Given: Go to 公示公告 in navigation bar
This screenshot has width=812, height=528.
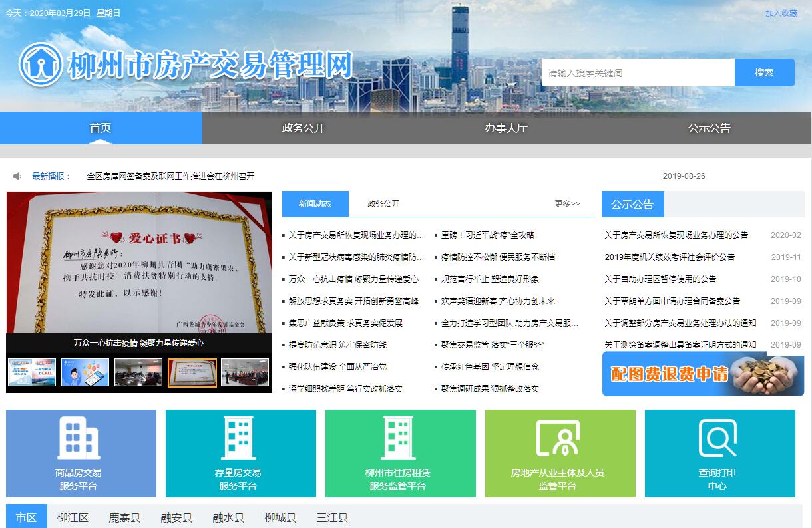Looking at the screenshot, I should tap(709, 128).
